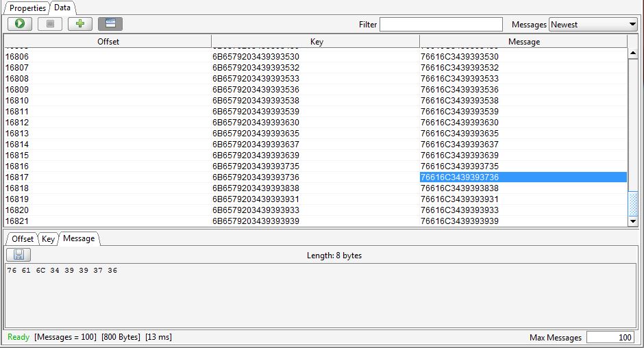Click the green plus add message icon
Viewport: 644px width, 348px height.
(x=80, y=24)
